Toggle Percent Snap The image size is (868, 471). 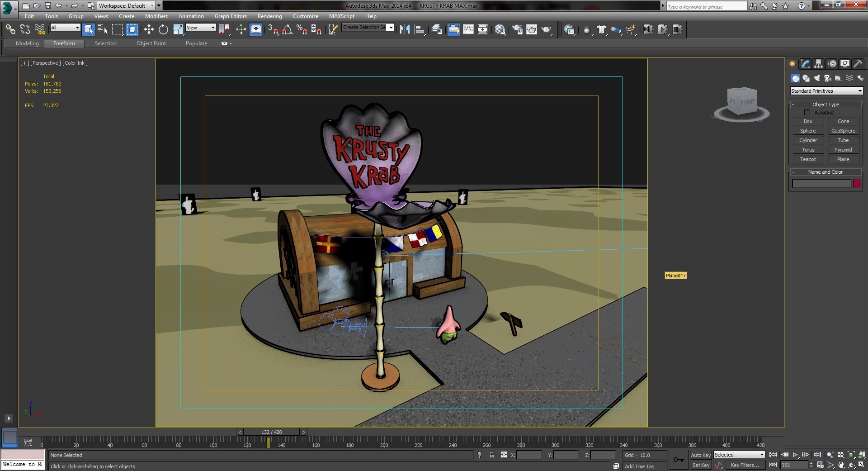point(302,29)
